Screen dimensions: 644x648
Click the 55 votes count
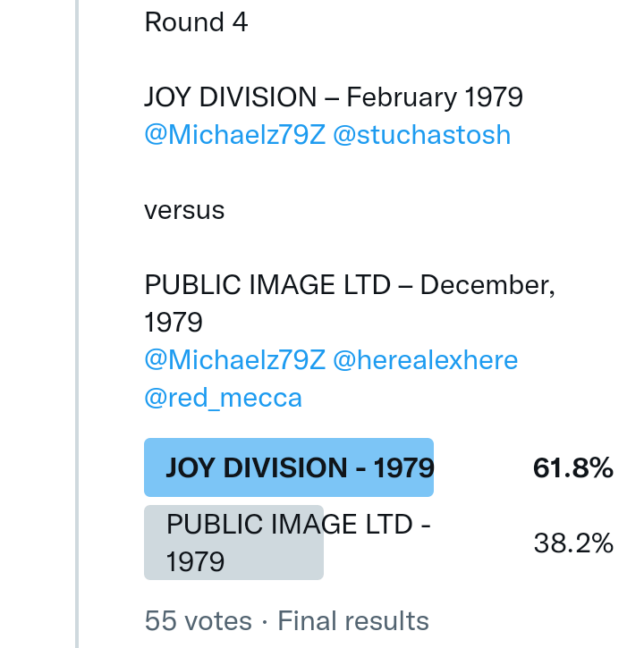tap(198, 620)
